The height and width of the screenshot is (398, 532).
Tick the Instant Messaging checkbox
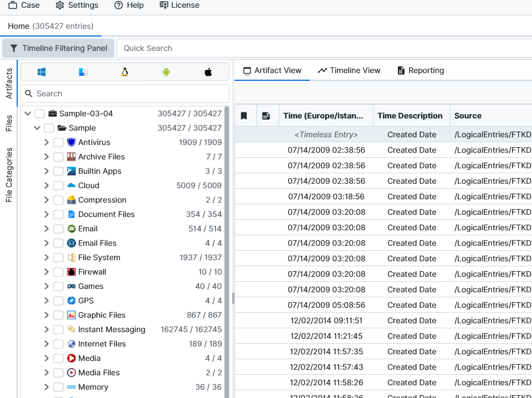[x=58, y=329]
